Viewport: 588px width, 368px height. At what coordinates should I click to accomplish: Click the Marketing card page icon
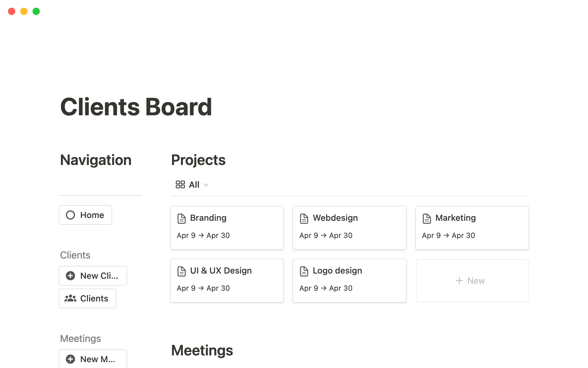[x=427, y=219]
